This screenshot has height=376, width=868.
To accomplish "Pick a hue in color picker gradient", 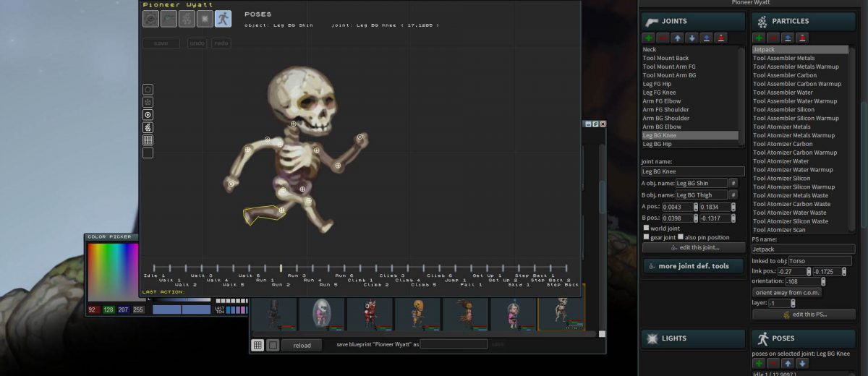I will (x=112, y=271).
